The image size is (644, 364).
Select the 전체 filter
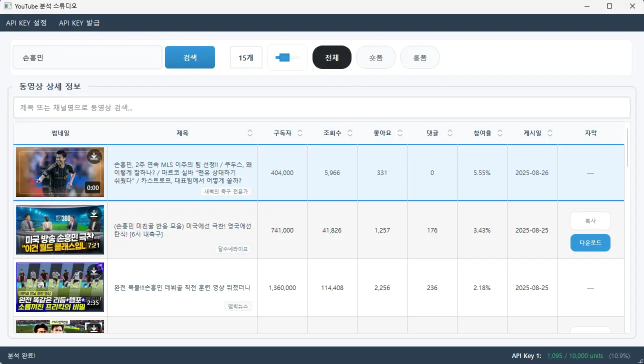(x=332, y=57)
